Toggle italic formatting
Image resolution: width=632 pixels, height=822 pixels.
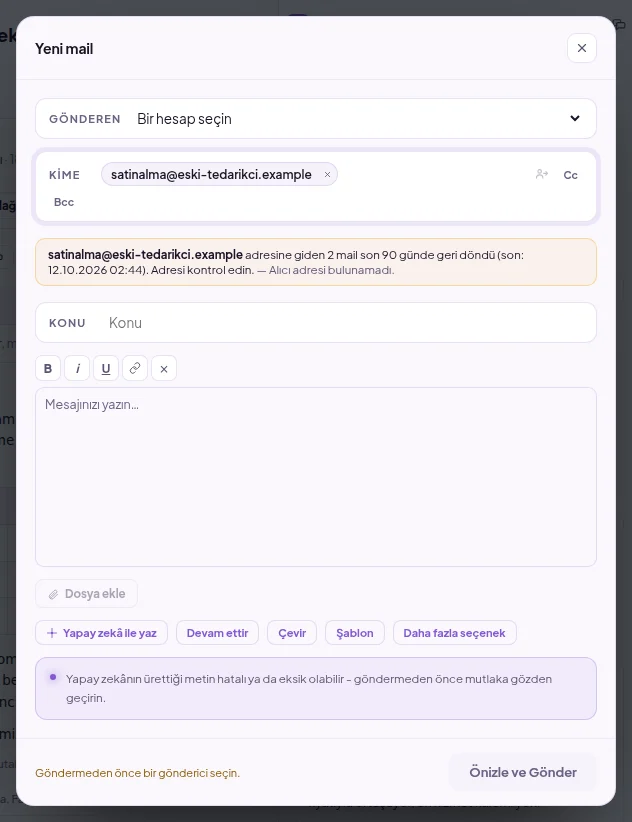point(77,369)
